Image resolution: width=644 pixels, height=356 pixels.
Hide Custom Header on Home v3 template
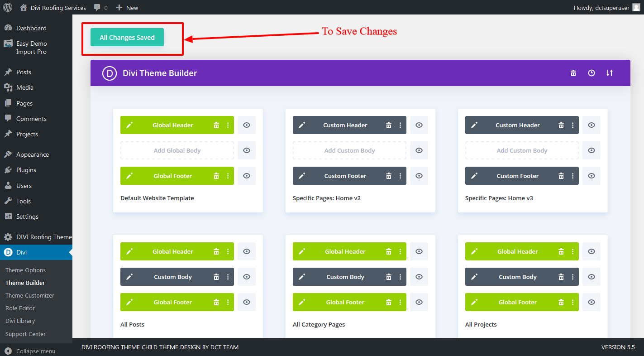tap(592, 125)
